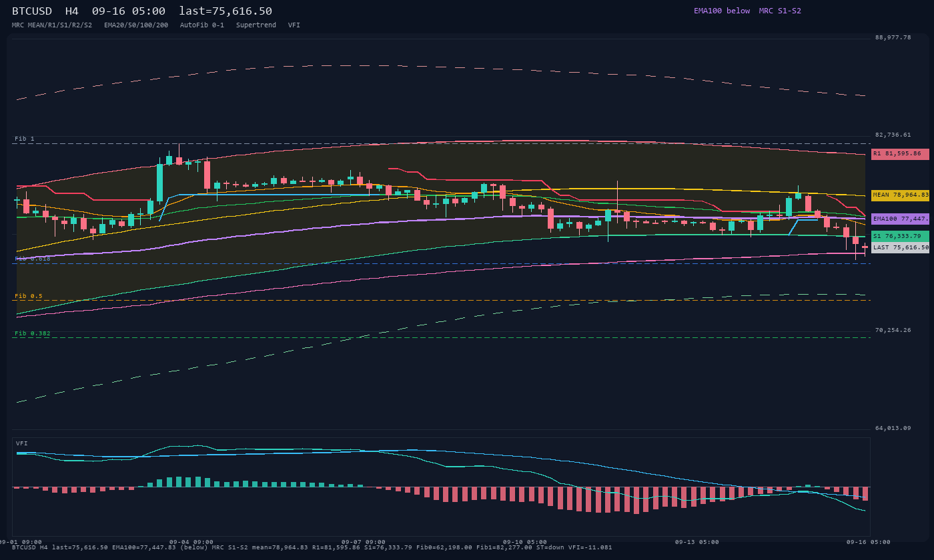Select the 'AutoFib 0-1' legend entry

pyautogui.click(x=202, y=25)
